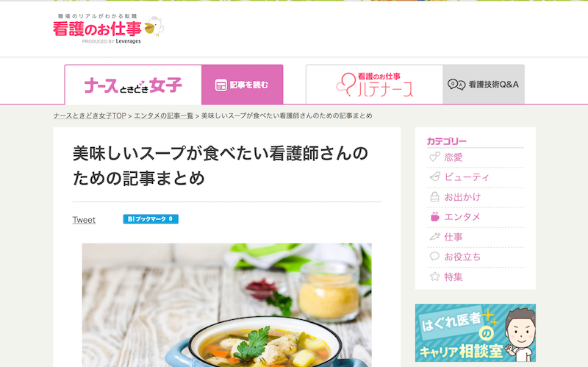Screen dimensions: 588x367
Task: Open the はぐれ医者のキャリア相談室 banner
Action: 475,333
